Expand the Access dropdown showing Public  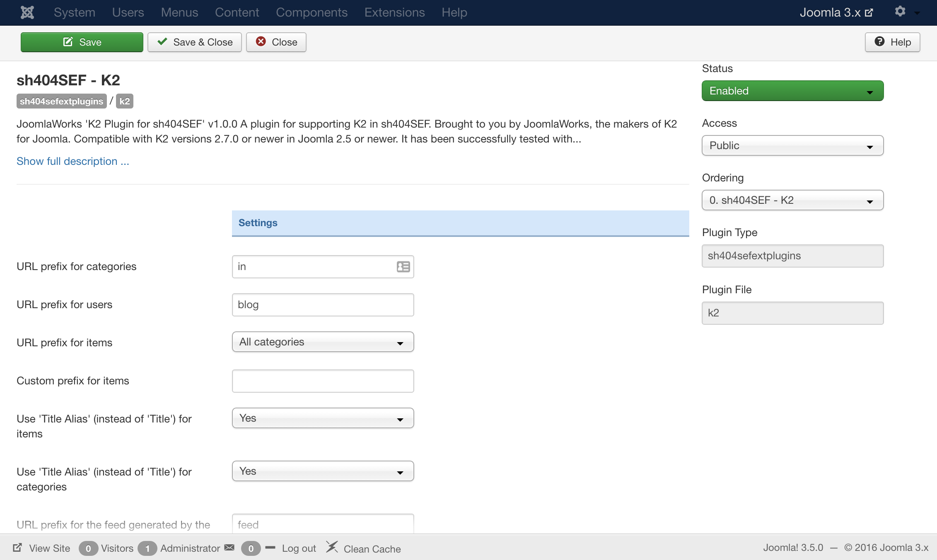pyautogui.click(x=792, y=145)
